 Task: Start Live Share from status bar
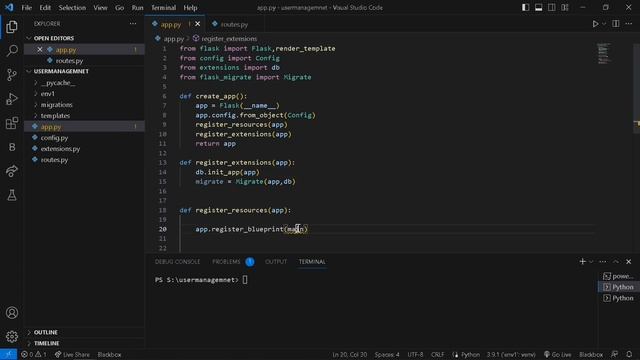click(x=72, y=354)
